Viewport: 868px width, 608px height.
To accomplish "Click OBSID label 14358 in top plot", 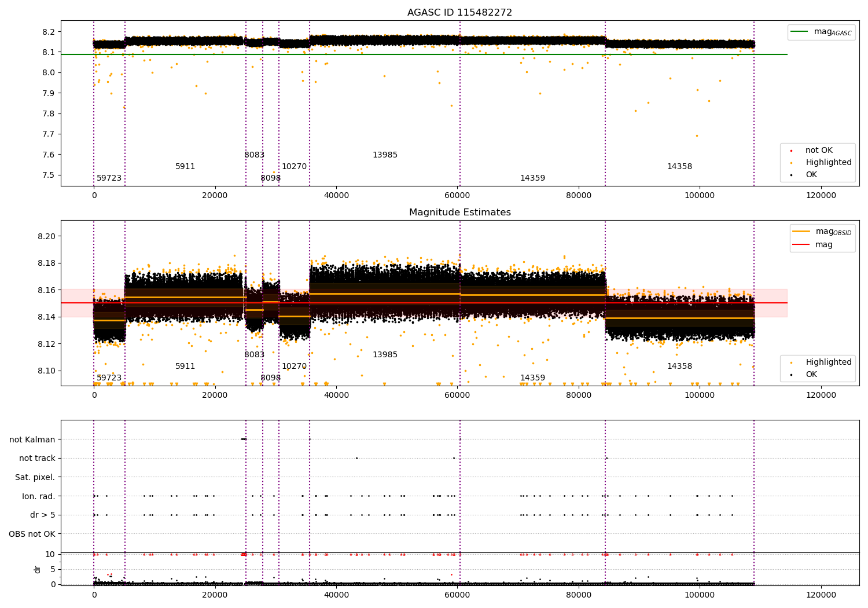I will click(x=679, y=167).
